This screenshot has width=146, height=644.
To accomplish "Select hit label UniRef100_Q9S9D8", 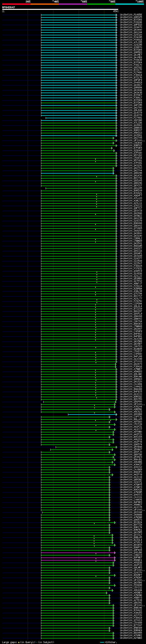I will pyautogui.click(x=131, y=414).
